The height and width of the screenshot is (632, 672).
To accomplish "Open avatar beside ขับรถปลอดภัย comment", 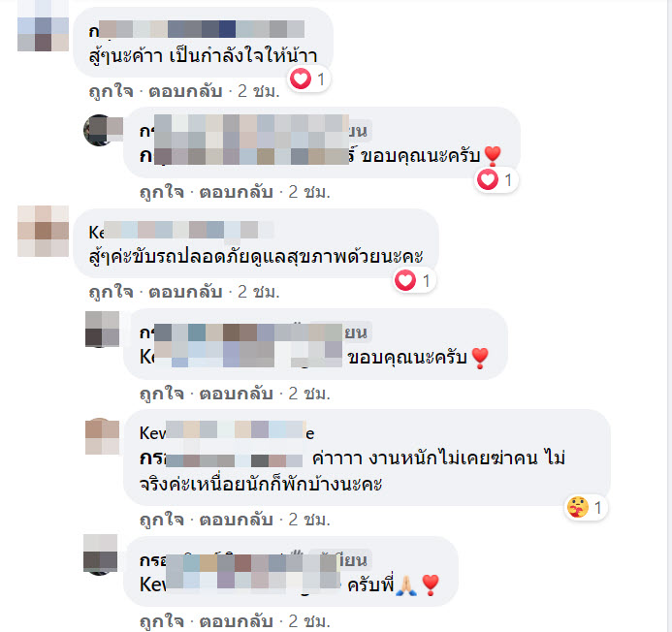I will pos(43,231).
